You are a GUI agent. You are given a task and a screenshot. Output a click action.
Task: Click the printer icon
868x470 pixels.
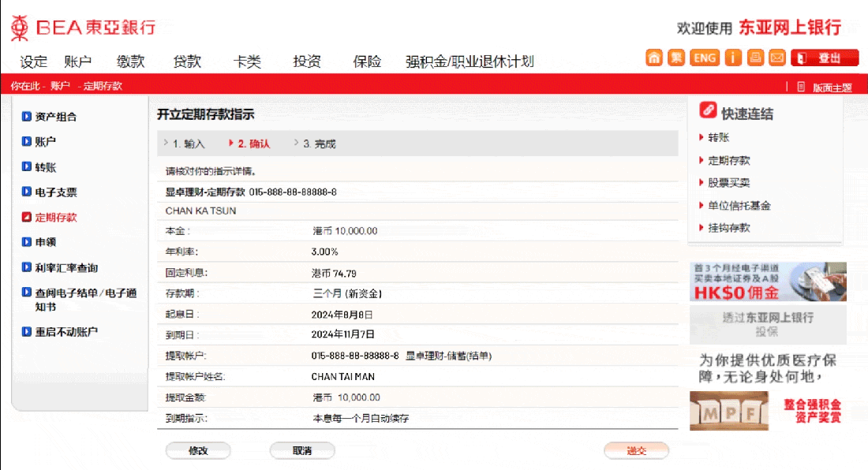pyautogui.click(x=755, y=58)
